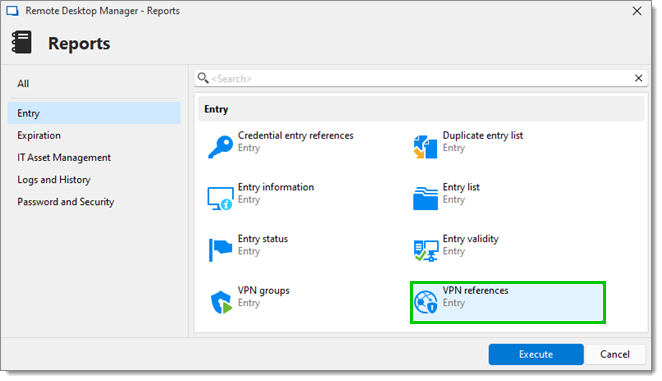Viewport: 662px width, 381px height.
Task: Close the Reports window
Action: coord(637,11)
